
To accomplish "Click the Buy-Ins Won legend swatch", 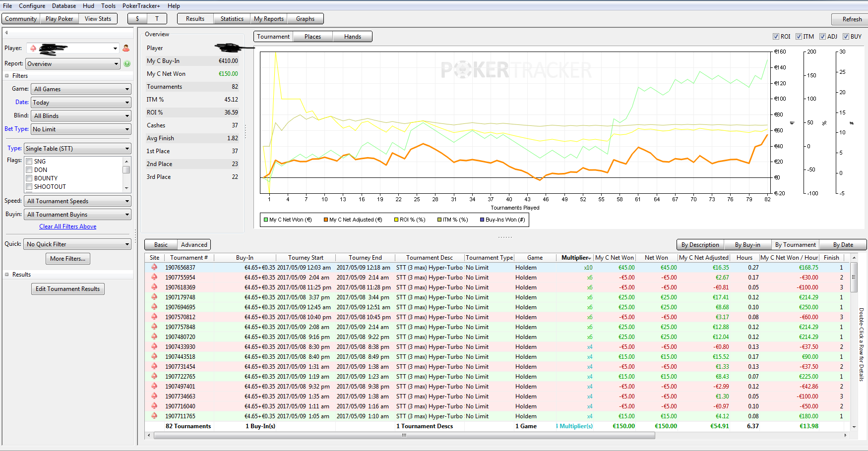I will tap(482, 220).
